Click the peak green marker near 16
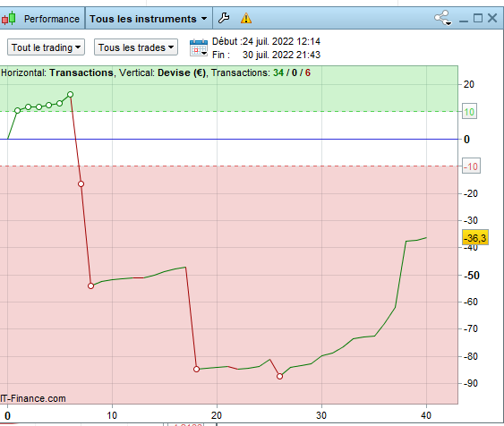This screenshot has height=426, width=504. [x=71, y=95]
